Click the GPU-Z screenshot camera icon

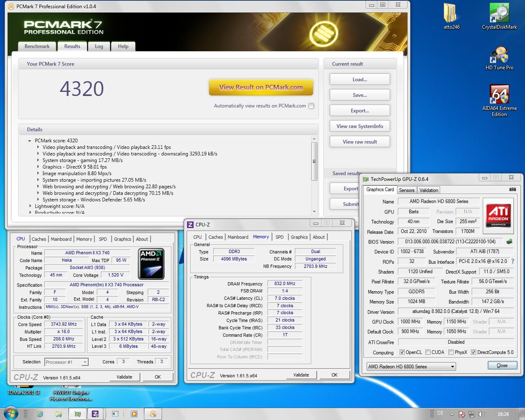coord(512,189)
